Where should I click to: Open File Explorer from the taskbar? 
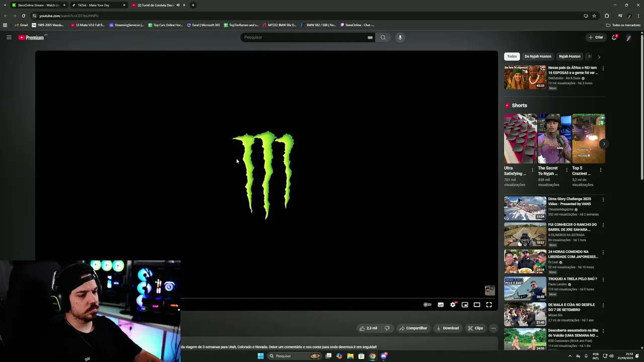coord(350,356)
